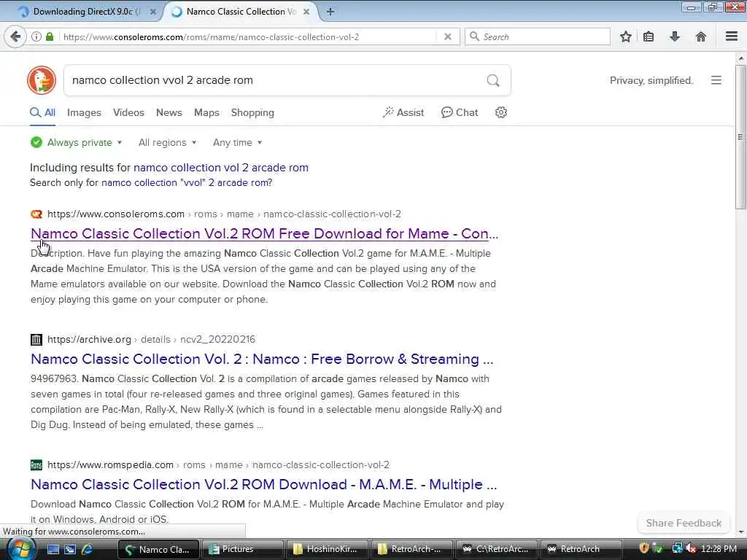
Task: Click Show Desktop quick launch icon
Action: (x=53, y=550)
